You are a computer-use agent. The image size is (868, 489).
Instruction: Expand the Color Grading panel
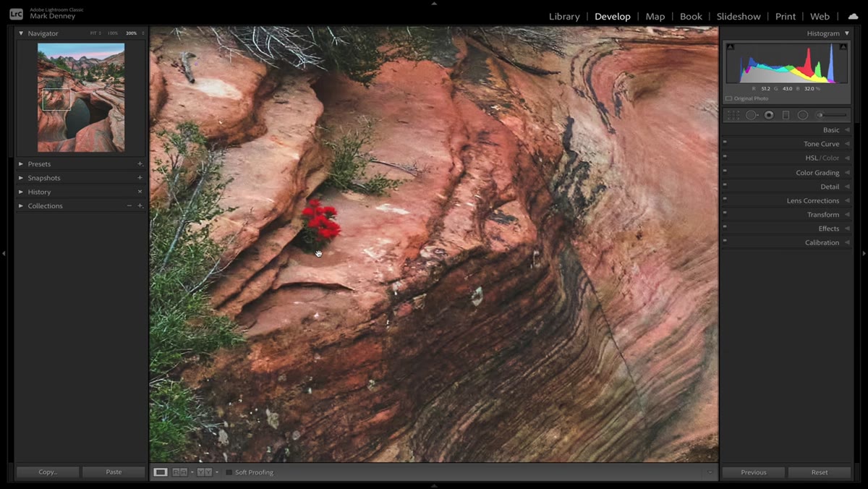pos(847,173)
